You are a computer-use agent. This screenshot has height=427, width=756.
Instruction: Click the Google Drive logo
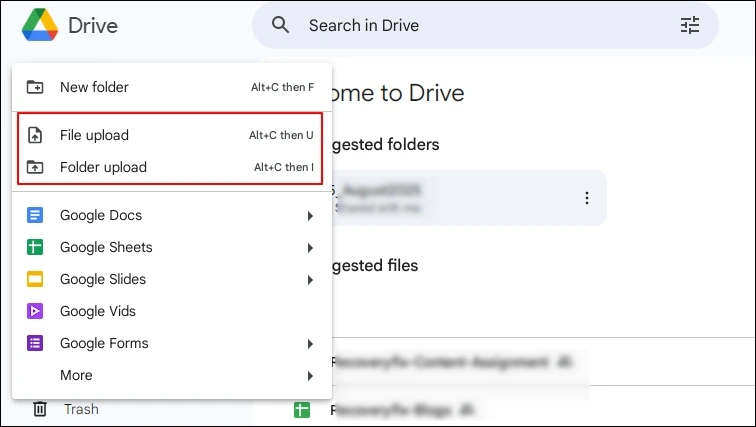coord(40,25)
